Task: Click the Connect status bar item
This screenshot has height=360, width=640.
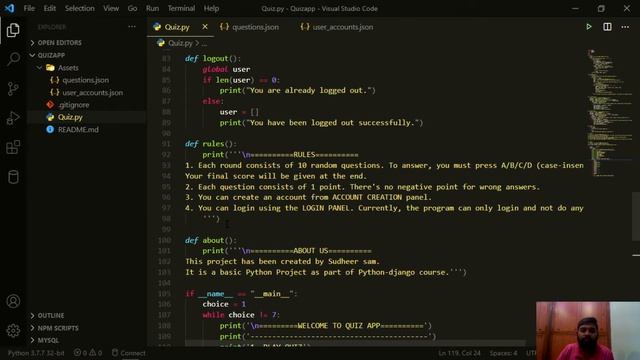Action: [129, 353]
